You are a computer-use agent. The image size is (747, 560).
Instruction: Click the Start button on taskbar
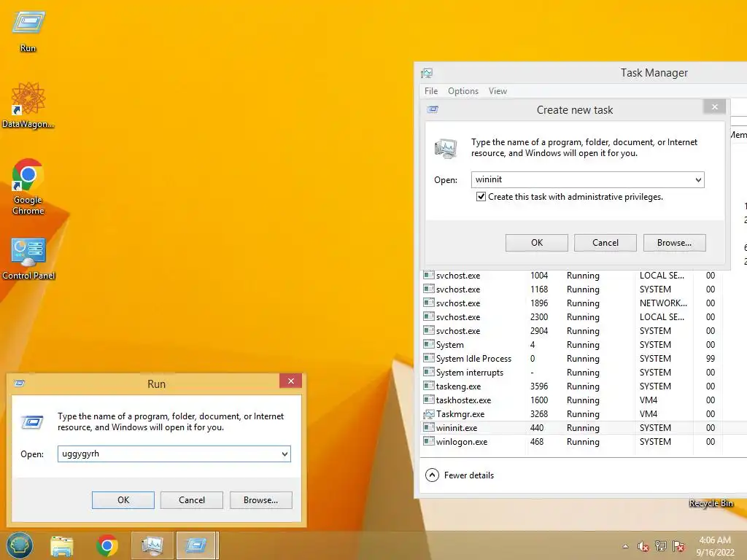click(20, 545)
